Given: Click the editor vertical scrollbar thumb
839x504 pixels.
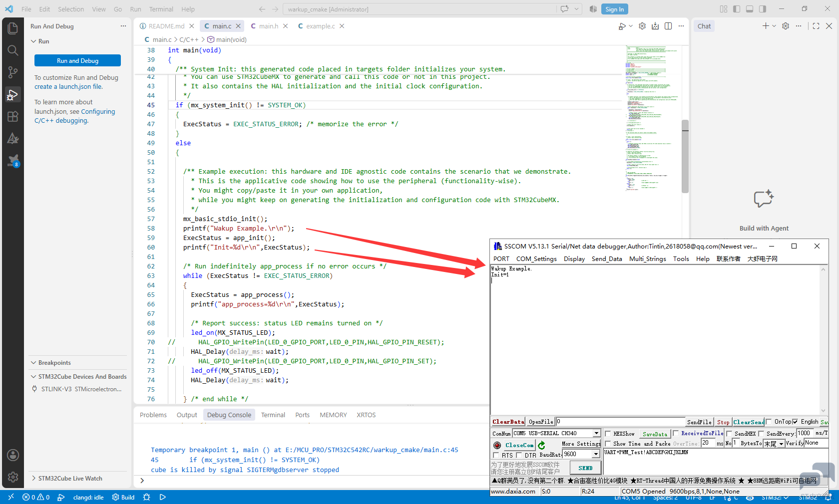Looking at the screenshot, I should 685,156.
